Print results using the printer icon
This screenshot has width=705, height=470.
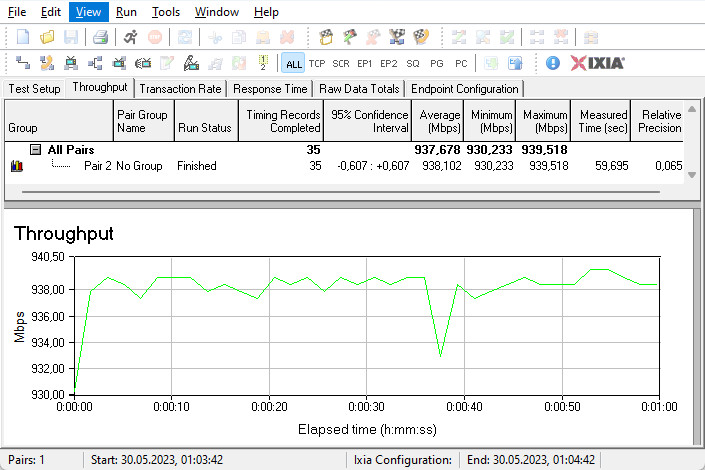pyautogui.click(x=100, y=37)
